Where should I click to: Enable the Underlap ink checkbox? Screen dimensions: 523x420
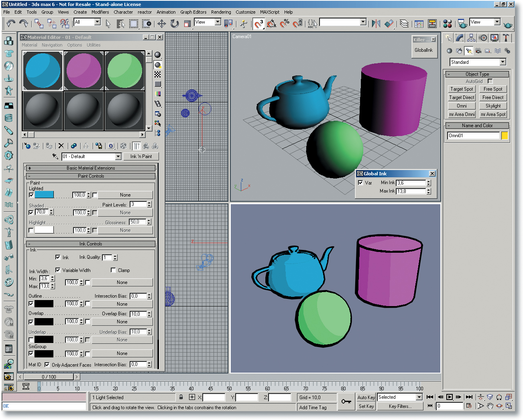pyautogui.click(x=31, y=340)
